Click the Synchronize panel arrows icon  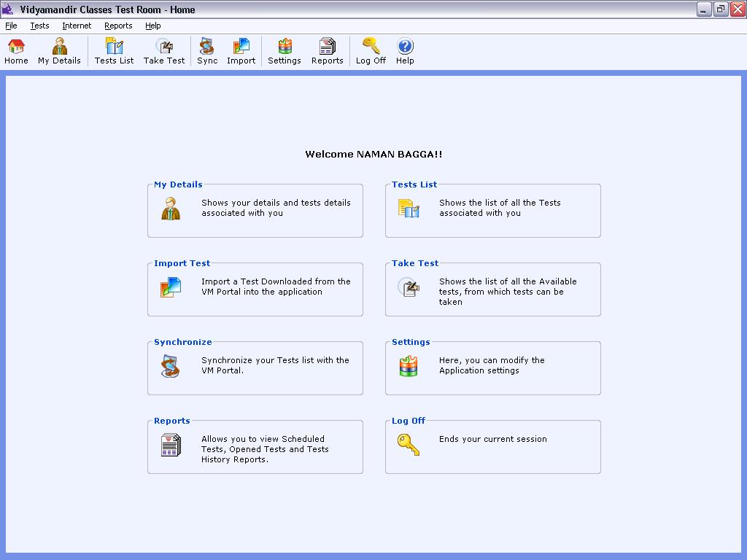tap(171, 366)
